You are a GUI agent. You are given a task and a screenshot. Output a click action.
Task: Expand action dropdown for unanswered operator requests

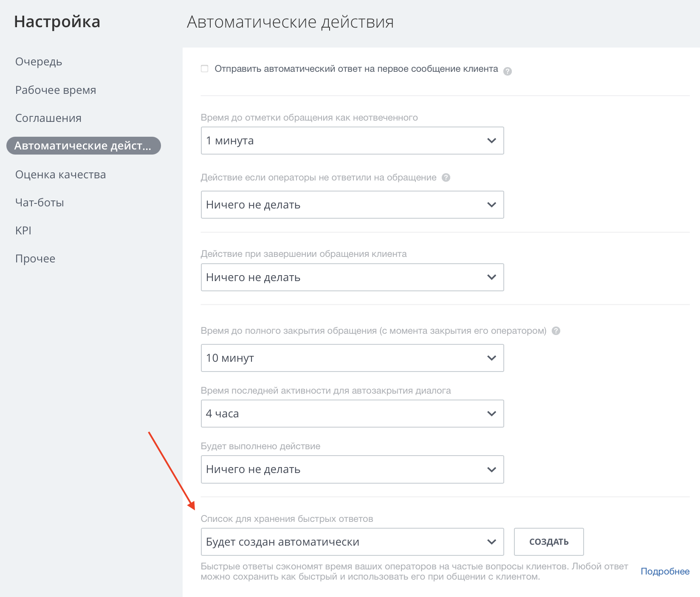click(352, 205)
